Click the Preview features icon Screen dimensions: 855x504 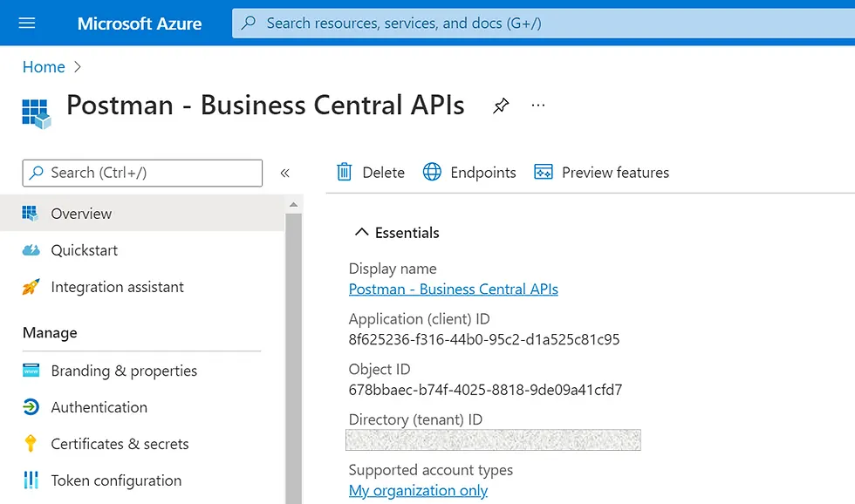[543, 172]
